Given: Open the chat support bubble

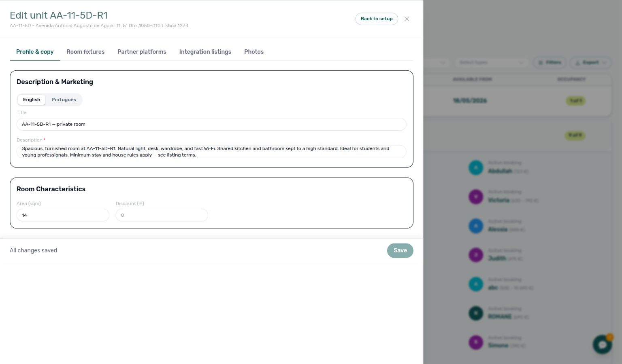Looking at the screenshot, I should point(603,345).
